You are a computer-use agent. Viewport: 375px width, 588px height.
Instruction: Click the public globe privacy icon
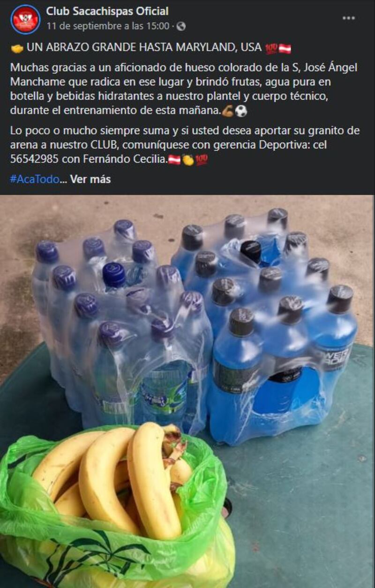(x=181, y=26)
